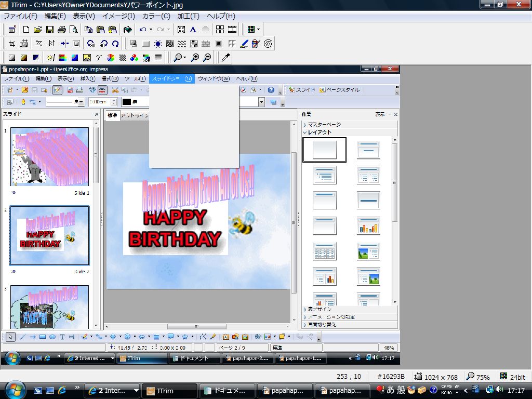Open a file with the folder icon
532x399 pixels.
(37, 30)
